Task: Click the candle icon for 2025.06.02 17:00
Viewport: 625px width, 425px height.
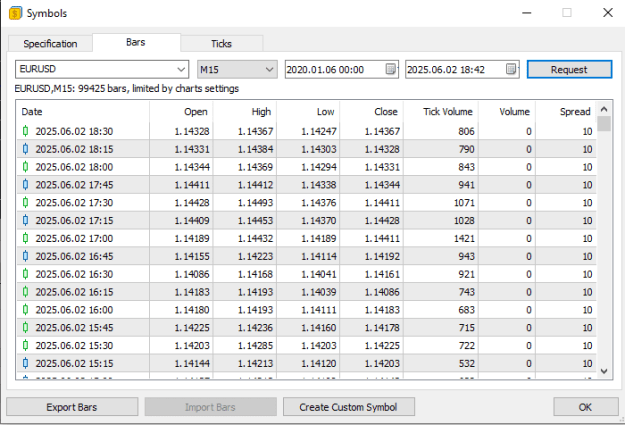Action: (x=26, y=238)
